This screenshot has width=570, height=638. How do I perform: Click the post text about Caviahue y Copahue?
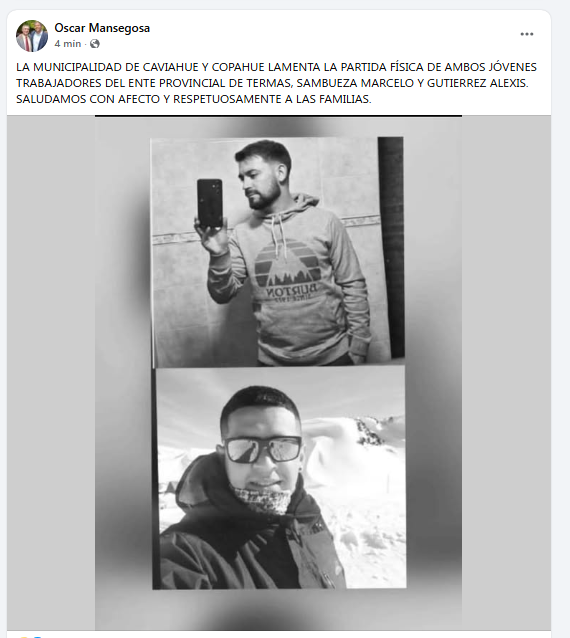click(277, 83)
